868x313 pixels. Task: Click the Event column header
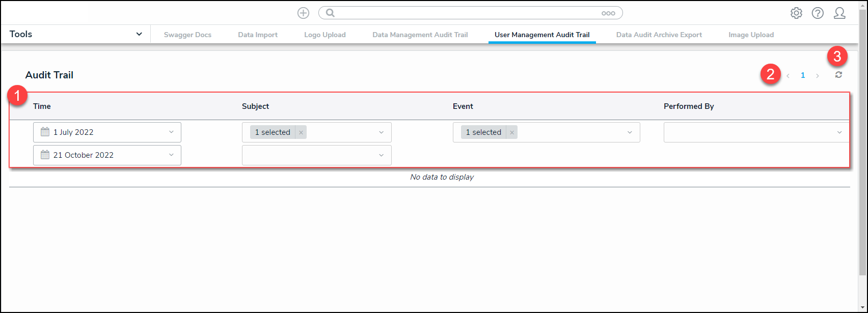(x=463, y=106)
